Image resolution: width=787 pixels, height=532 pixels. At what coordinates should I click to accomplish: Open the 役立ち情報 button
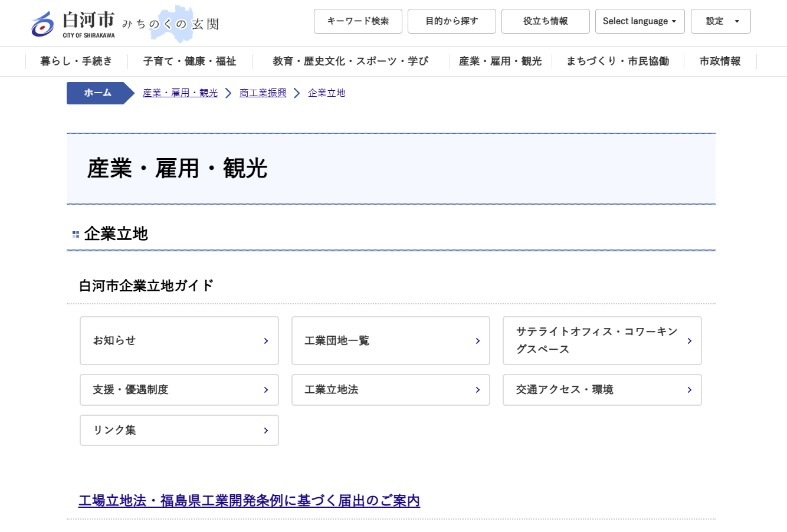[x=546, y=21]
